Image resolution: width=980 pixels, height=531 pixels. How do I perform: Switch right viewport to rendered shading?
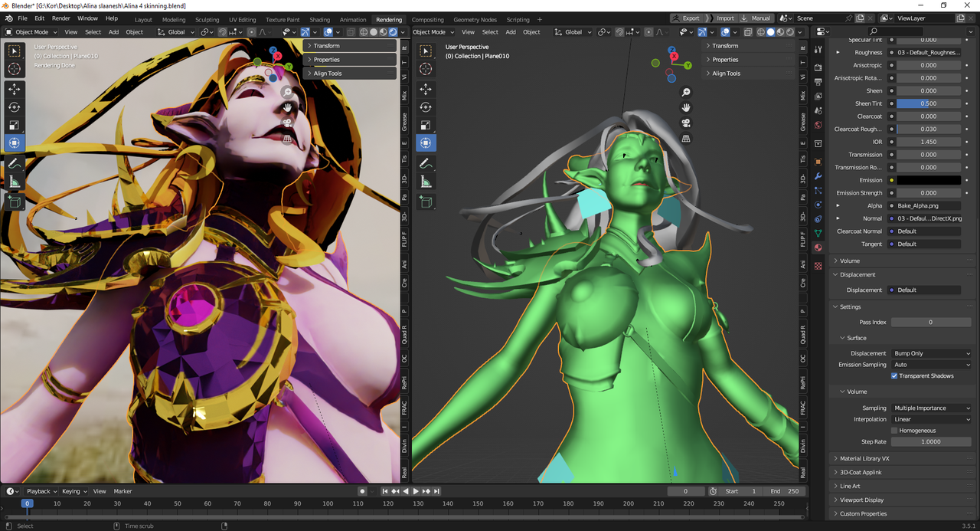click(x=791, y=32)
